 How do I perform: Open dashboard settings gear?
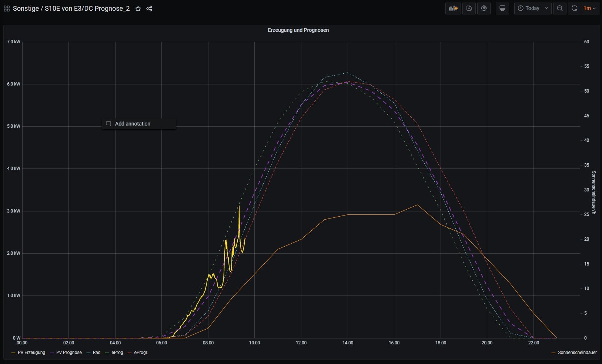pos(484,8)
